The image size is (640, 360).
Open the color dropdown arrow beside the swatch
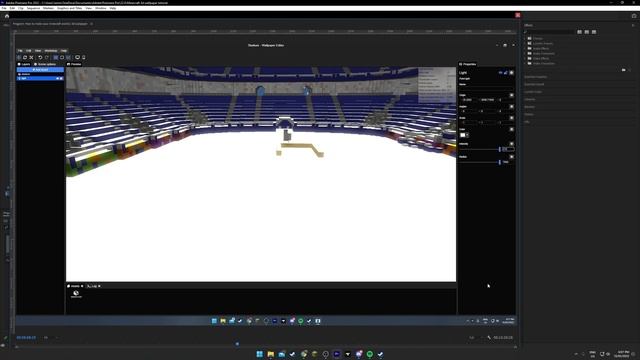(x=467, y=135)
